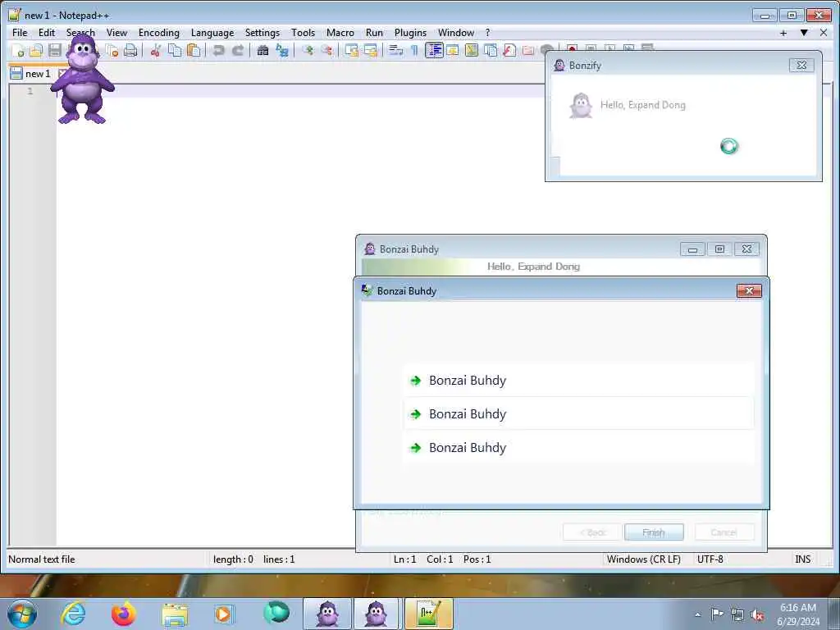Viewport: 840px width, 630px height.
Task: Toggle the Document Map icon
Action: click(472, 50)
